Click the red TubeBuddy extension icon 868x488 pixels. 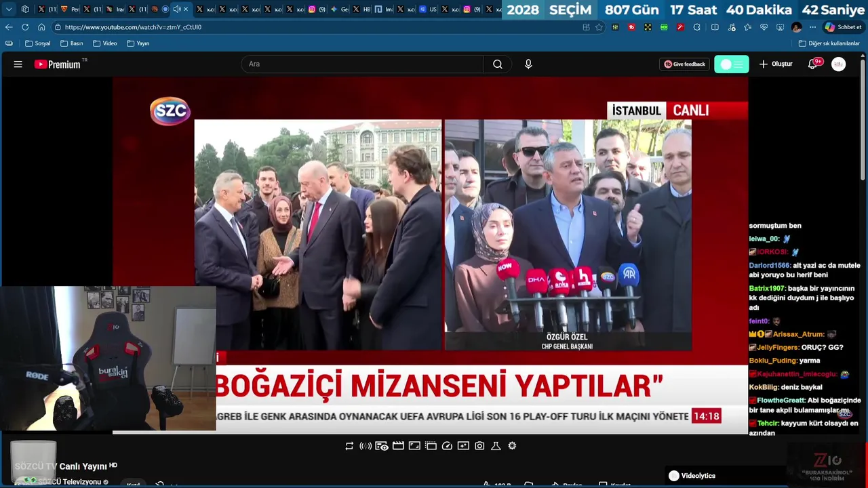tap(631, 27)
